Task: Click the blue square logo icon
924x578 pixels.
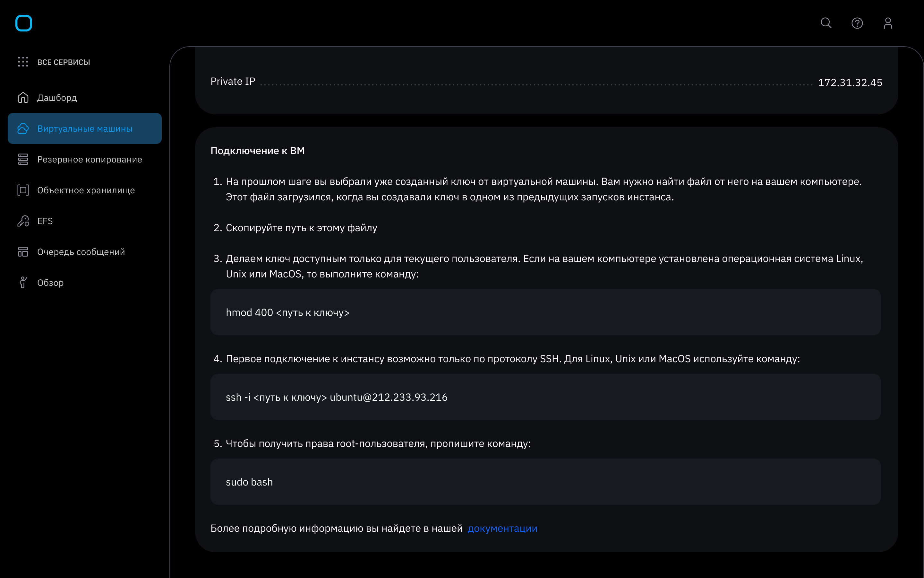Action: tap(23, 23)
